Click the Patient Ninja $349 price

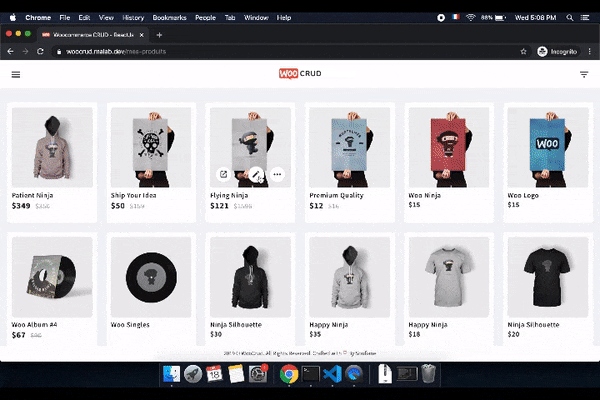click(21, 206)
